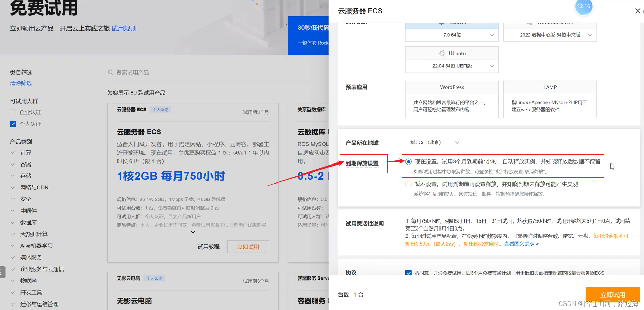The image size is (644, 310).
Task: Open the 华北2（北京）region dropdown
Action: (434, 142)
